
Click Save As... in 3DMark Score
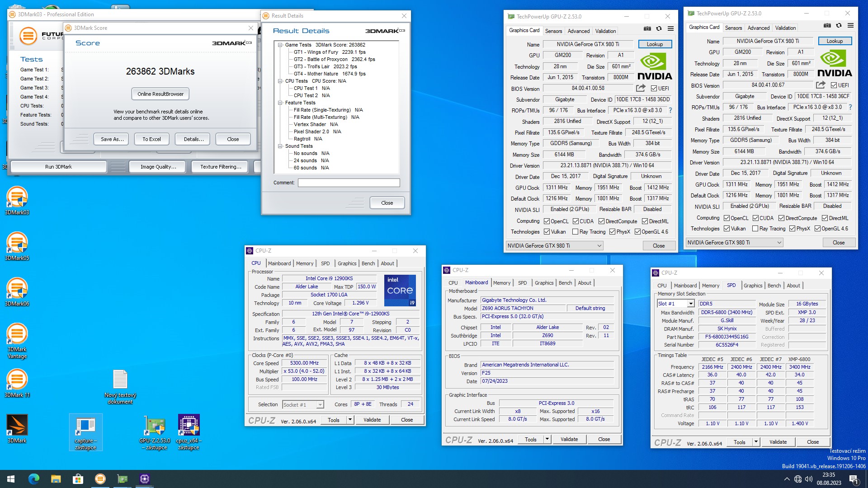pyautogui.click(x=112, y=139)
